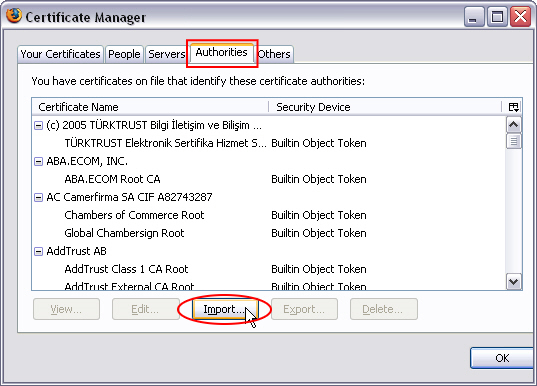
Task: Switch to the People tab
Action: point(124,54)
